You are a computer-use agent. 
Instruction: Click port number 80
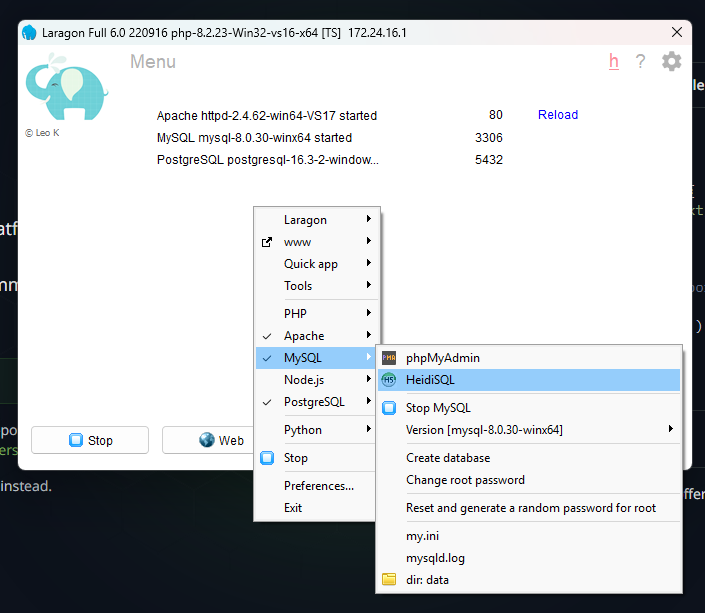(x=495, y=115)
